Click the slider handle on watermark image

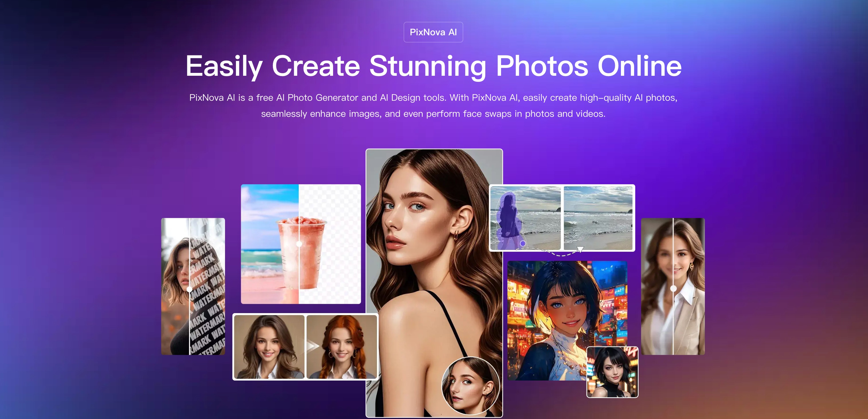click(189, 289)
